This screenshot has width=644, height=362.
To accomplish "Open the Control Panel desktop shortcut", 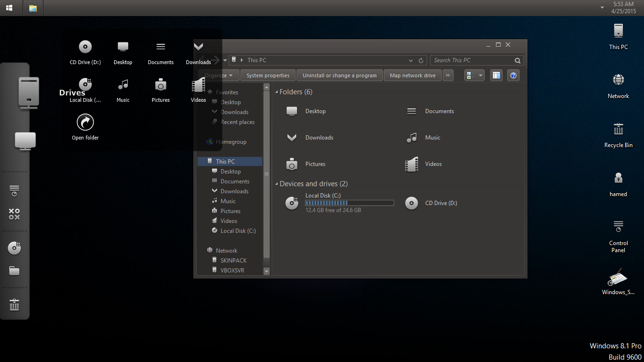I will [618, 227].
